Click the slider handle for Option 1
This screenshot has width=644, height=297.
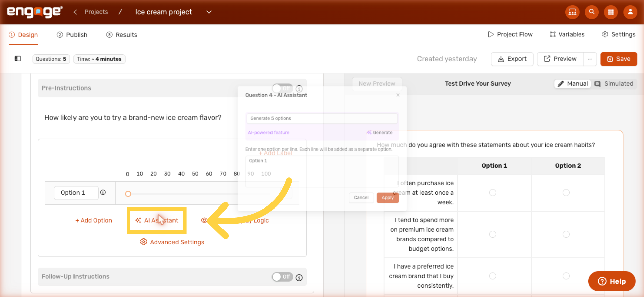[x=128, y=194]
